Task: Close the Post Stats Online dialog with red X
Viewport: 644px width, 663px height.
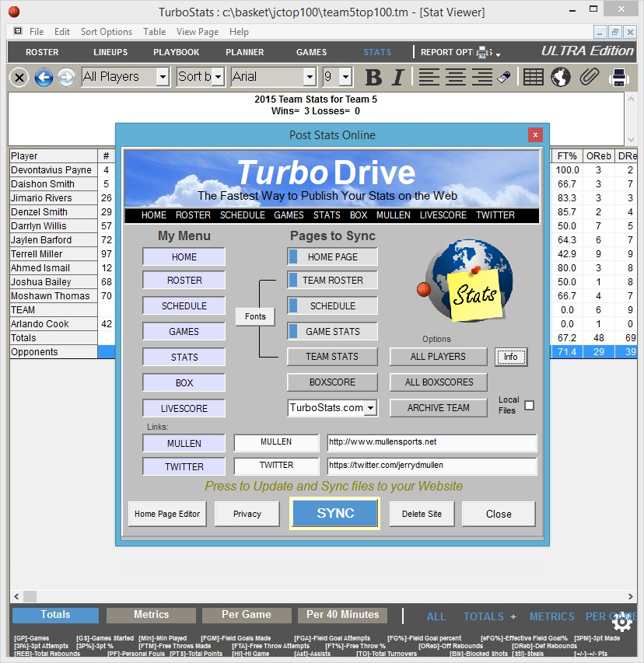Action: coord(535,135)
